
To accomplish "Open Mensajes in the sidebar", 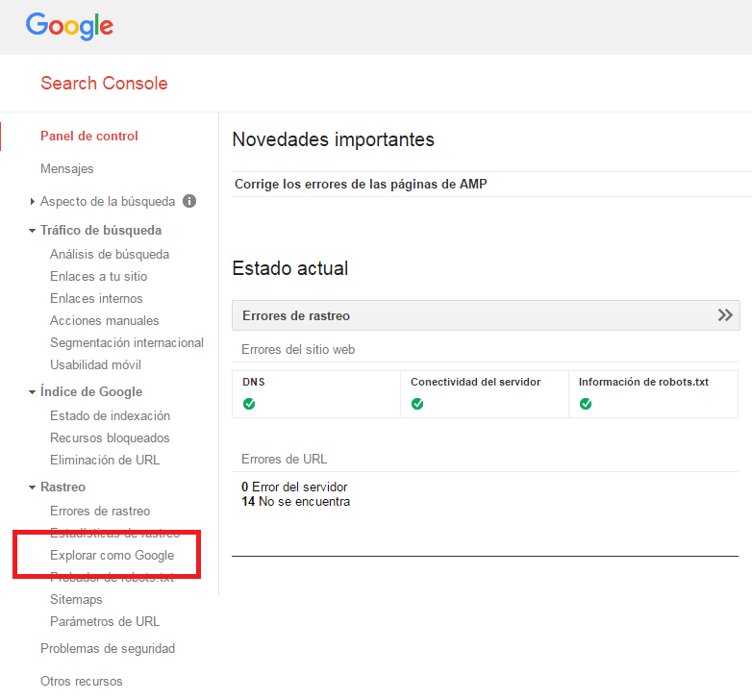I will coord(66,169).
